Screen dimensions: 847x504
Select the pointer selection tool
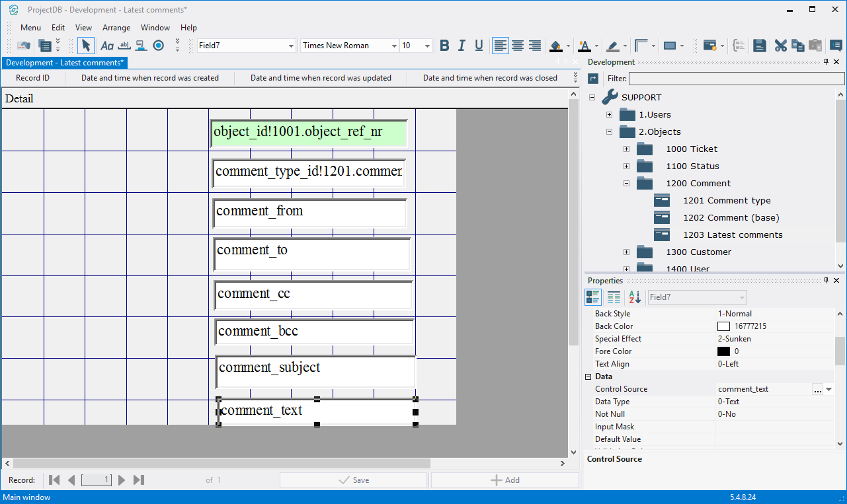(x=85, y=46)
